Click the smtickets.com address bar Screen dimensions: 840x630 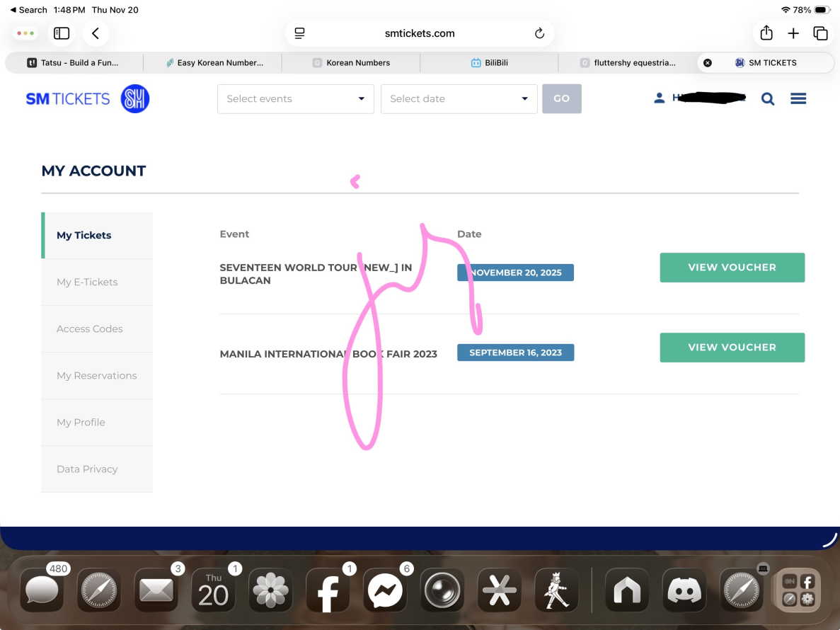[419, 33]
